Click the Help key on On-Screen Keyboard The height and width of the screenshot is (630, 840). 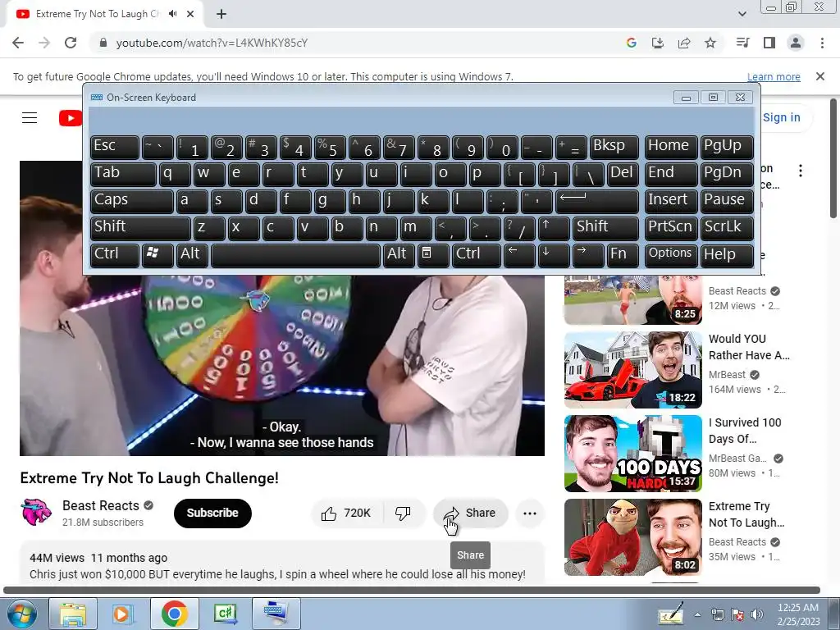pos(727,255)
